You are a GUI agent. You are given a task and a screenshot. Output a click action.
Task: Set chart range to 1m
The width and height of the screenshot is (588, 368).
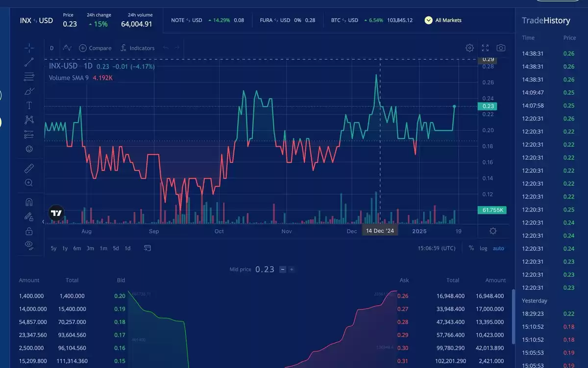click(x=103, y=248)
